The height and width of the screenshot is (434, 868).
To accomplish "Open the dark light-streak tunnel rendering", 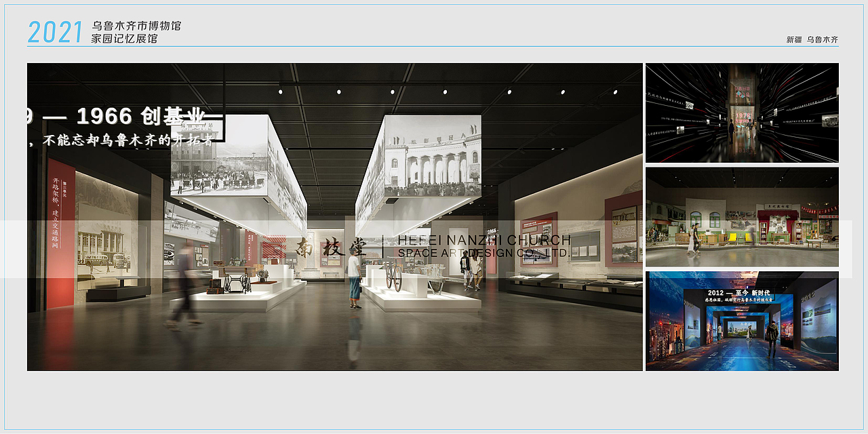I will point(742,113).
